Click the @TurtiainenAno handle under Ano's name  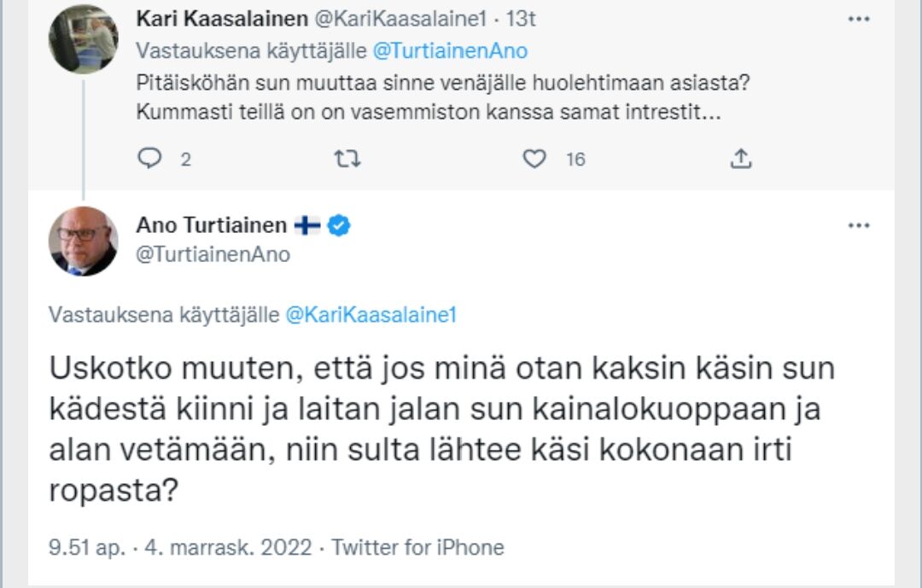click(x=213, y=254)
